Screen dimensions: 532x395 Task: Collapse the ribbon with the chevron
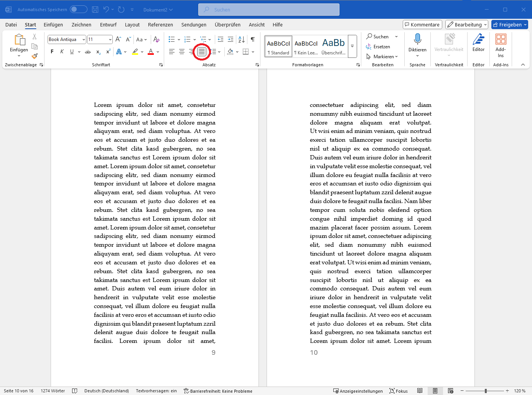(x=523, y=65)
